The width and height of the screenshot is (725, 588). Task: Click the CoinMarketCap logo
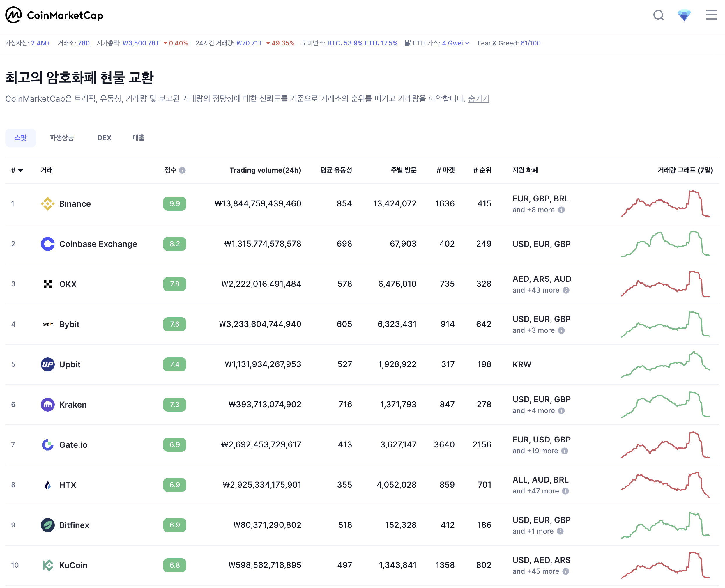54,15
